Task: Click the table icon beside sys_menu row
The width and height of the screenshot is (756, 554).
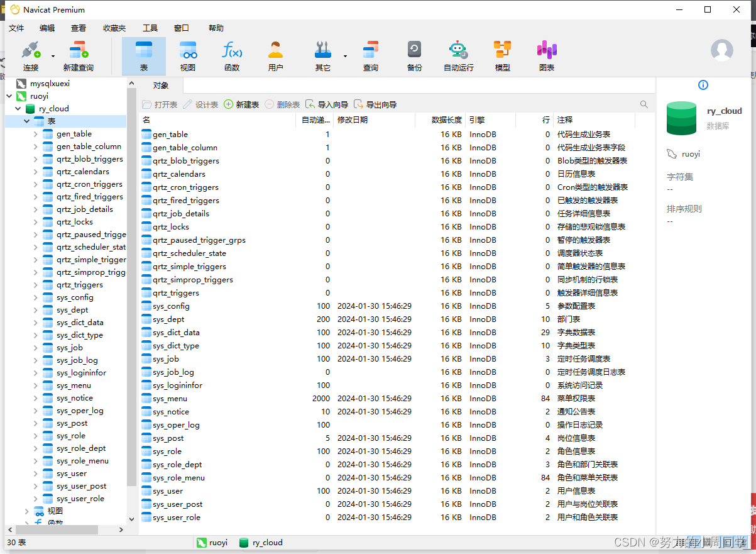Action: (146, 398)
